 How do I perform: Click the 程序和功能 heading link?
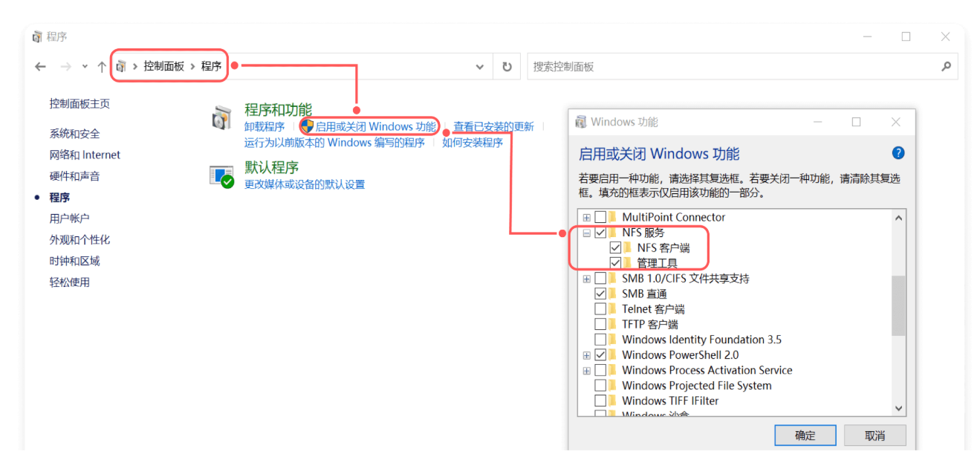[278, 110]
